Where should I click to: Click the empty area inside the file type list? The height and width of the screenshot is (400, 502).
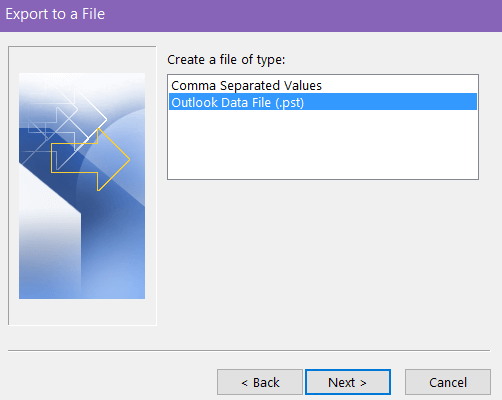point(323,145)
